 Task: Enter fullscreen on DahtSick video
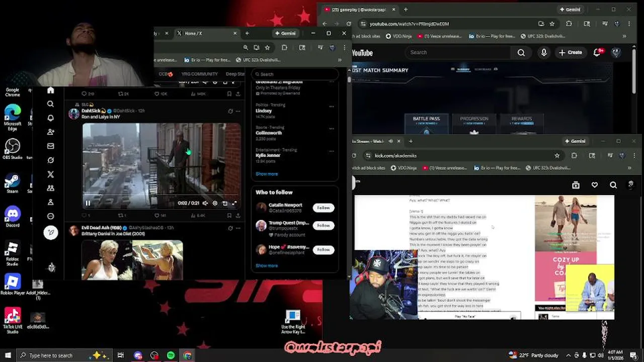(234, 203)
